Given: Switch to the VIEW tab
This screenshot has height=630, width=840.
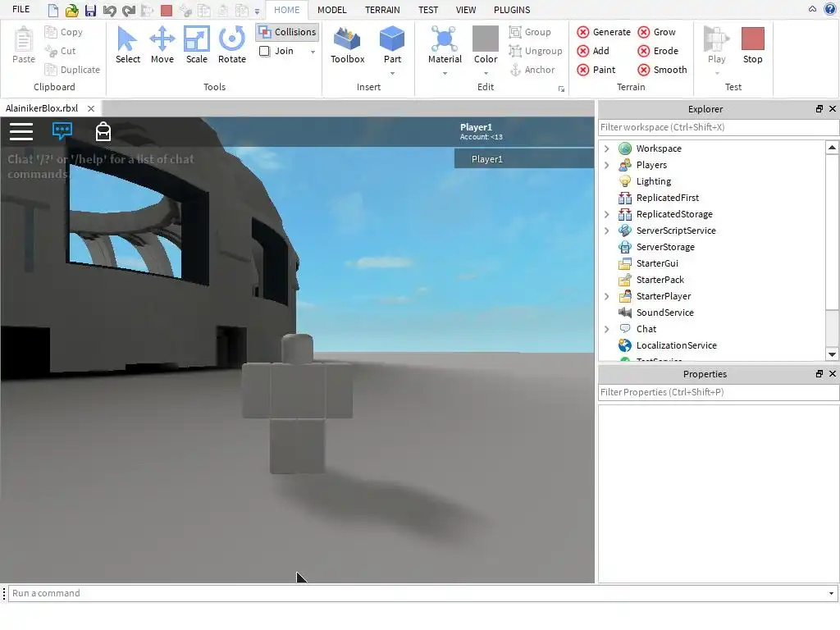Looking at the screenshot, I should point(466,10).
